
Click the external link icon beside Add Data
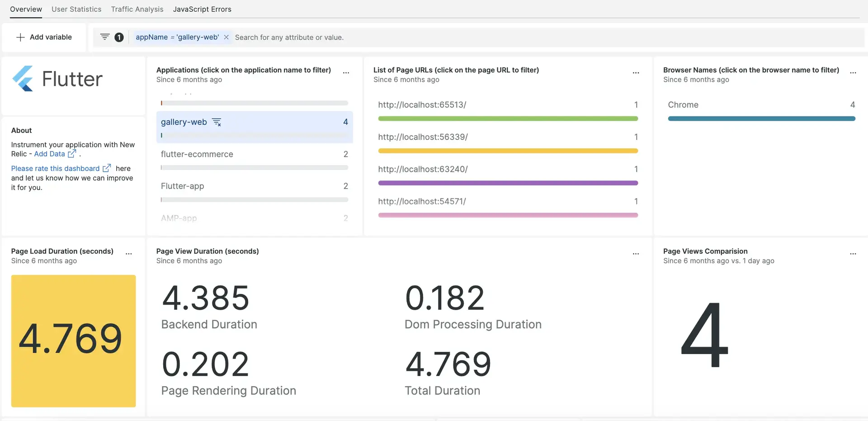tap(72, 154)
